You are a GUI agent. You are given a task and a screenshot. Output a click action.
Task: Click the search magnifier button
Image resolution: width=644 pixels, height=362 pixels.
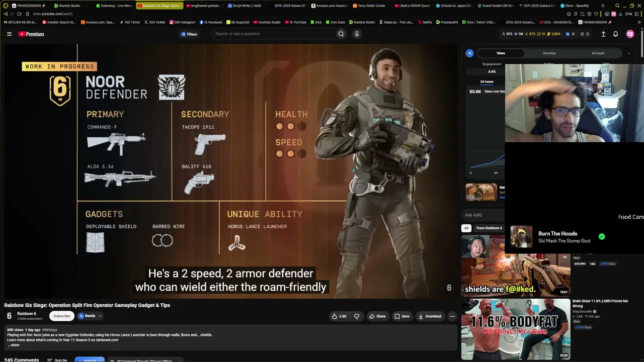(x=341, y=34)
